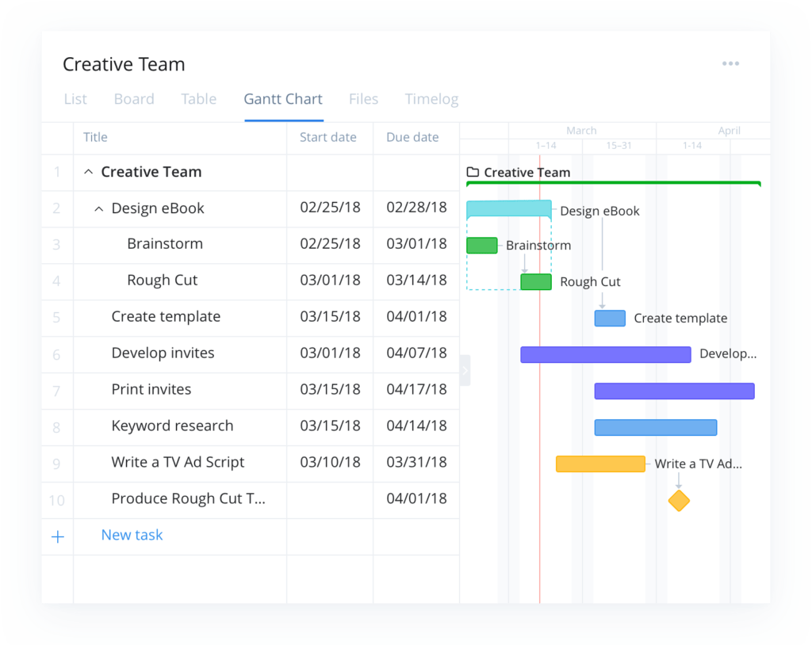Click the plus icon to add task
The image size is (812, 645).
tap(57, 536)
